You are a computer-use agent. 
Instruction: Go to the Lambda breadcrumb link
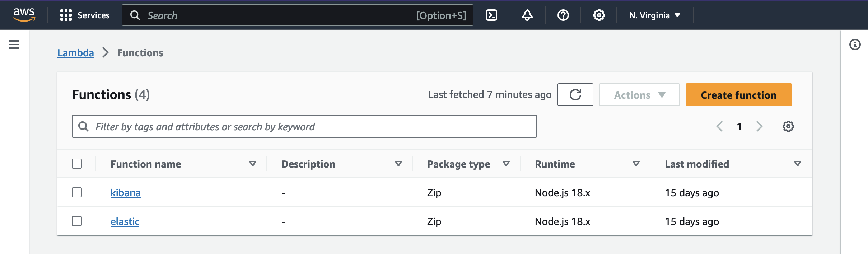(x=76, y=53)
